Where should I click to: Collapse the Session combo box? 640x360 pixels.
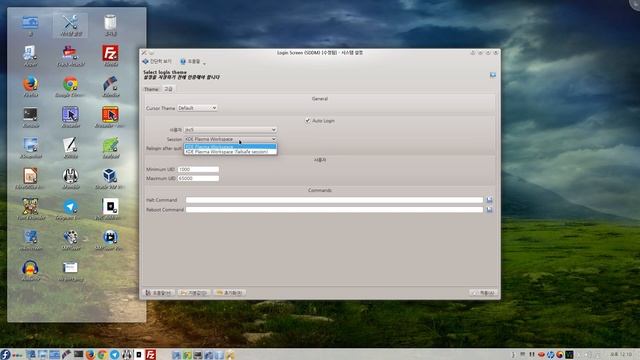click(x=230, y=139)
